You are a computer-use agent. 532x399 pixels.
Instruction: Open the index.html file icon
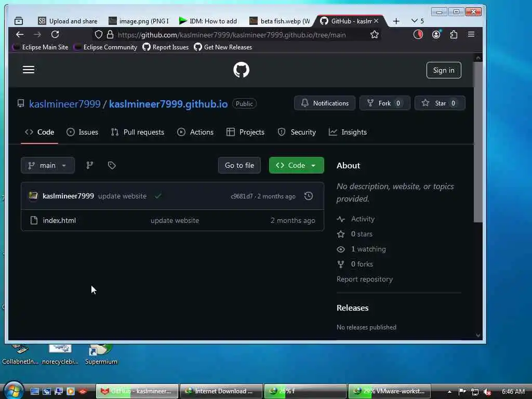click(x=34, y=220)
